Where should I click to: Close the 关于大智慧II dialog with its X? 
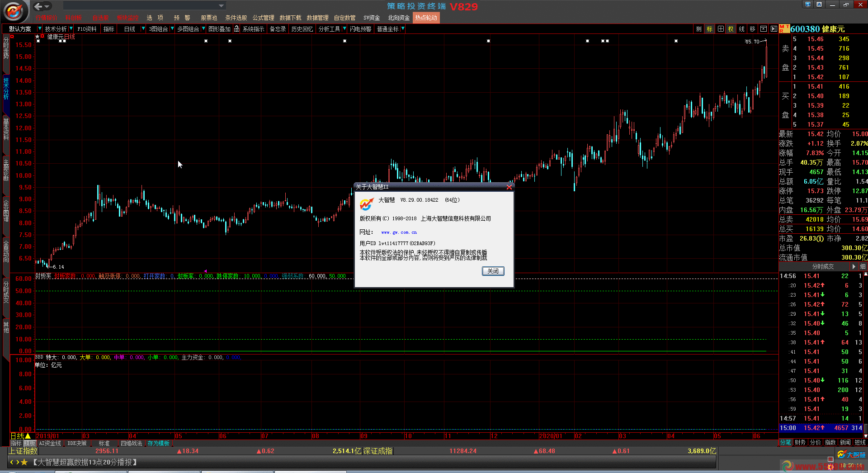coord(509,187)
